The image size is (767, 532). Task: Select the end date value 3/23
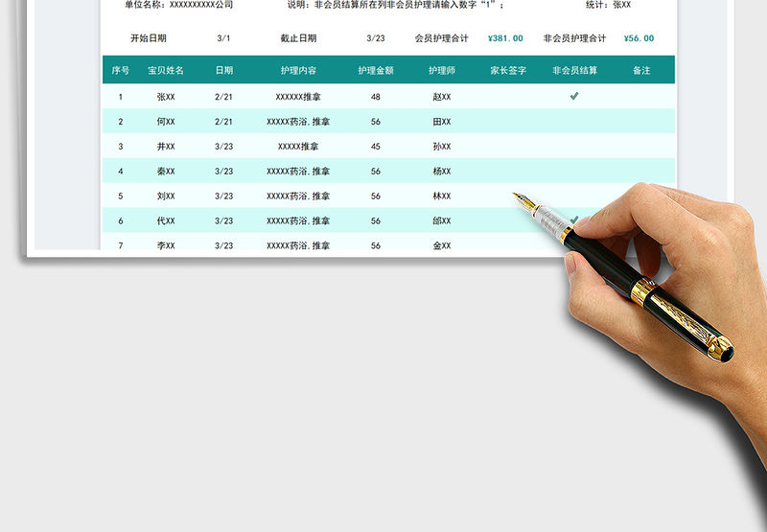pos(376,38)
